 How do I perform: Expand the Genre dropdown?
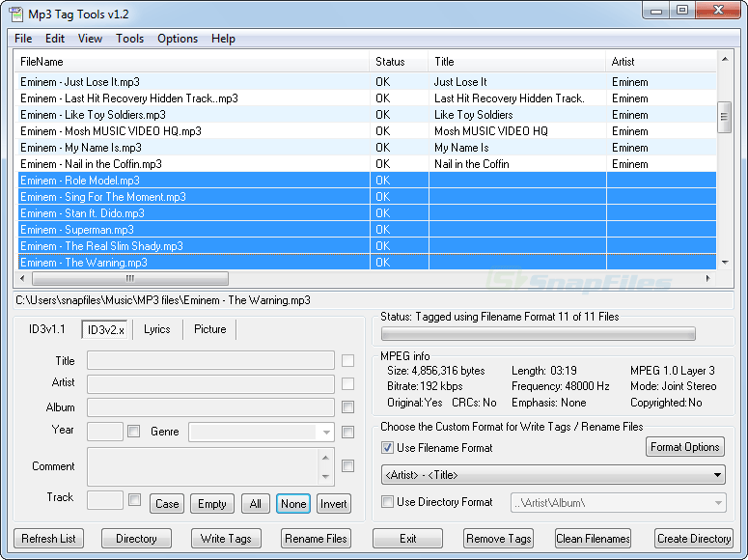(326, 433)
